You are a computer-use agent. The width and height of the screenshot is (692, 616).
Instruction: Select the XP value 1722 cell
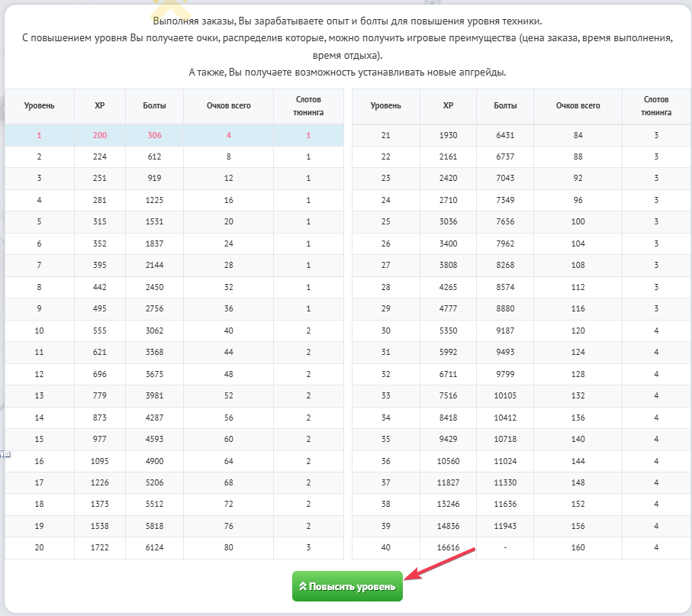[99, 547]
